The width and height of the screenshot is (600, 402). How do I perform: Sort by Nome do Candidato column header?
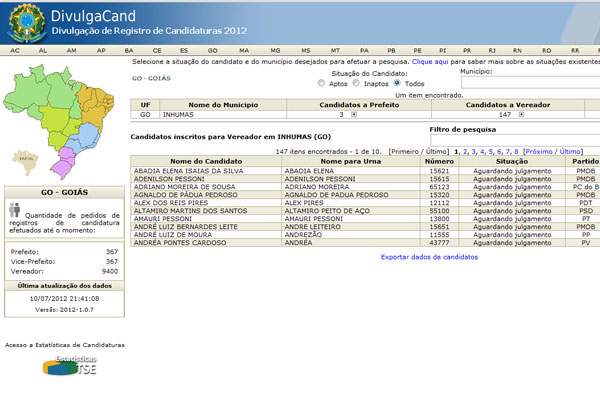click(206, 161)
